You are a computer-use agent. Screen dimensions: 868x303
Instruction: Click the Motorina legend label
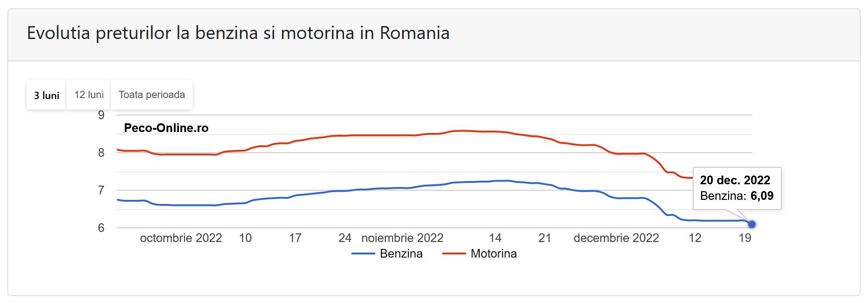coord(494,253)
